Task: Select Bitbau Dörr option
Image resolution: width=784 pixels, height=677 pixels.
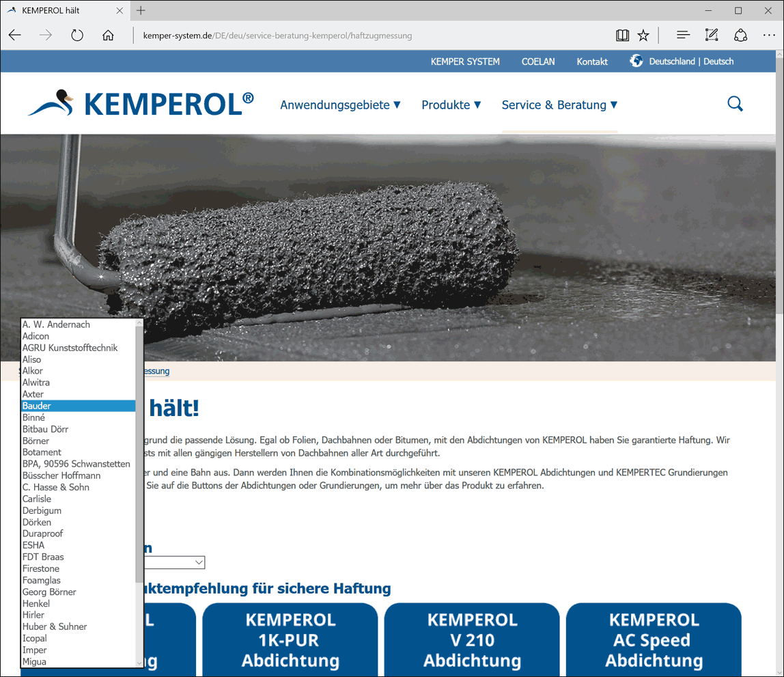Action: [x=79, y=429]
